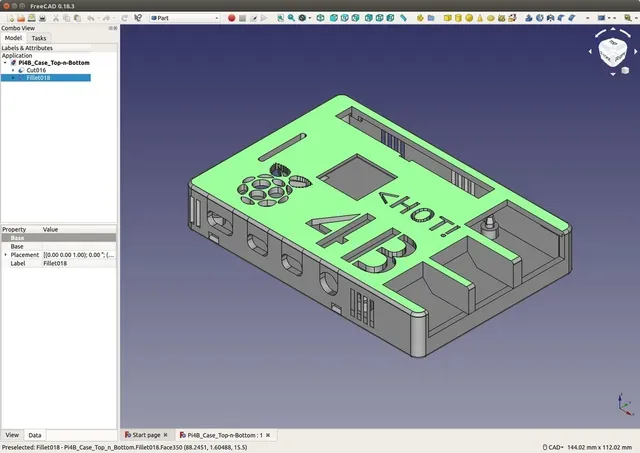
Task: Expand the Fillet018 tree item
Action: point(13,78)
